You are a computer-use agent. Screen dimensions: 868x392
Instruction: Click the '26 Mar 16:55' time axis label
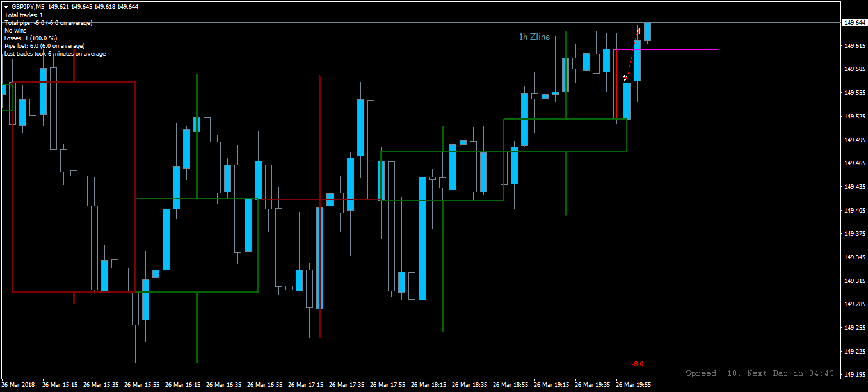265,385
